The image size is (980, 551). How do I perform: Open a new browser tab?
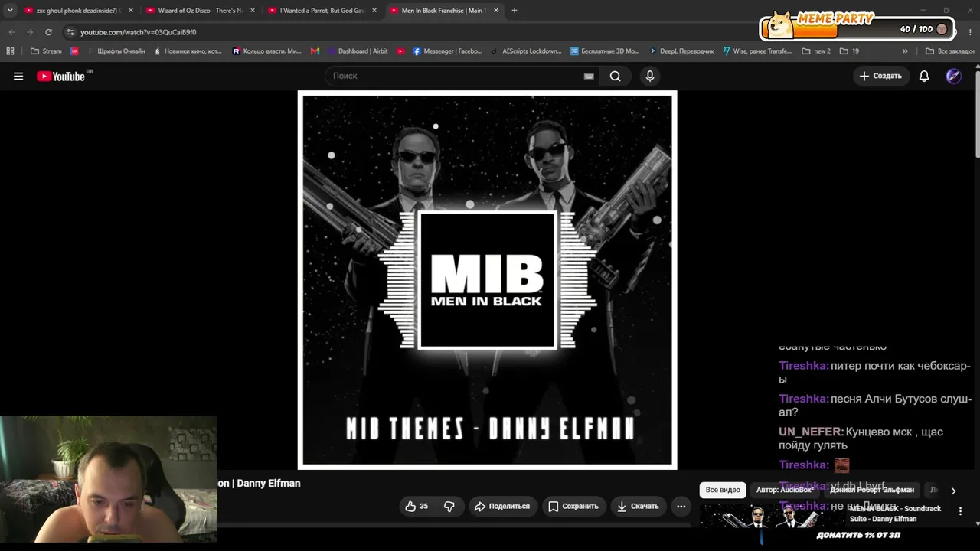click(x=514, y=11)
